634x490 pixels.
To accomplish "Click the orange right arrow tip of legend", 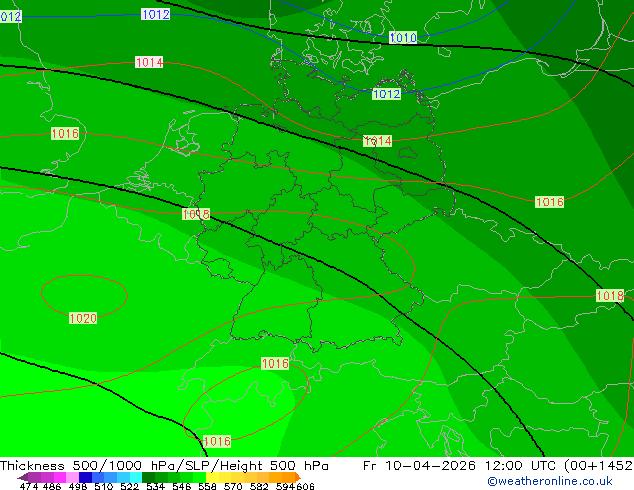I will [x=298, y=477].
